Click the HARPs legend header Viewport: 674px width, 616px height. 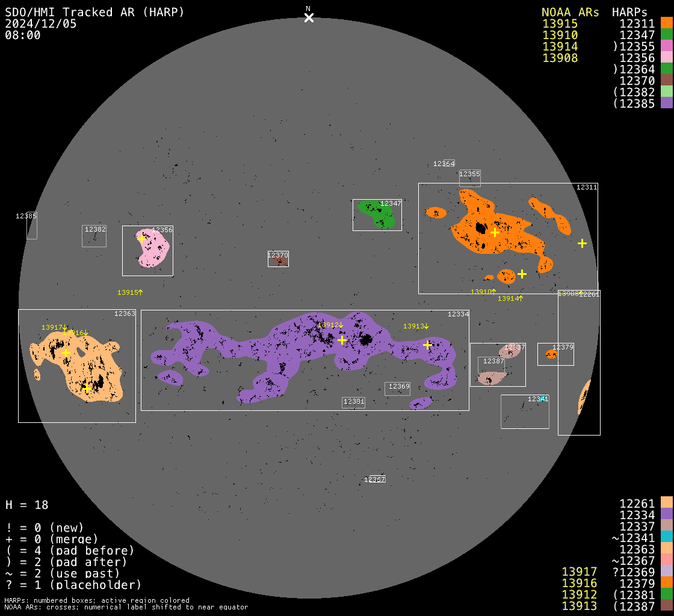pos(629,12)
